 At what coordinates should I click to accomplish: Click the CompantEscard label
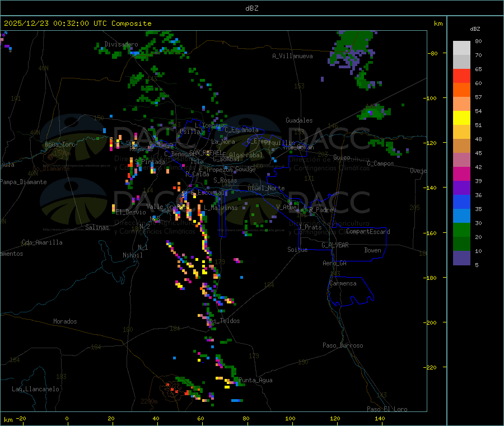(x=368, y=232)
